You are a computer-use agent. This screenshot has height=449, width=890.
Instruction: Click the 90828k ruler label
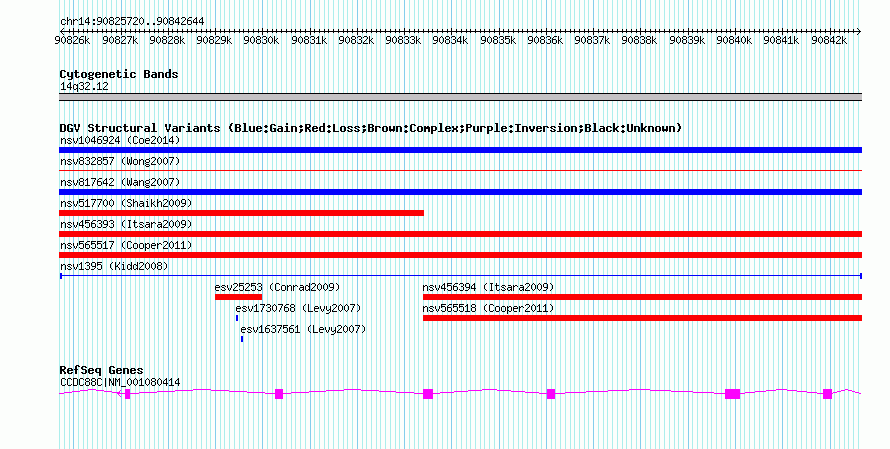point(167,40)
